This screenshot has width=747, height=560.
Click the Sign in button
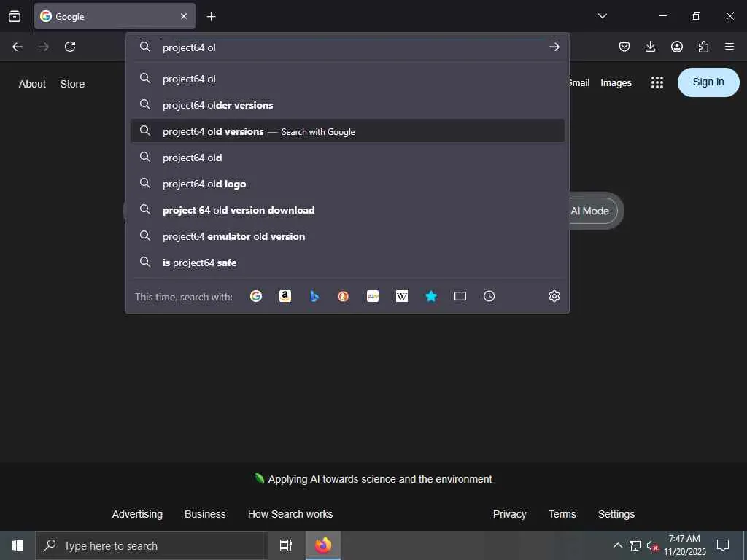click(x=708, y=82)
